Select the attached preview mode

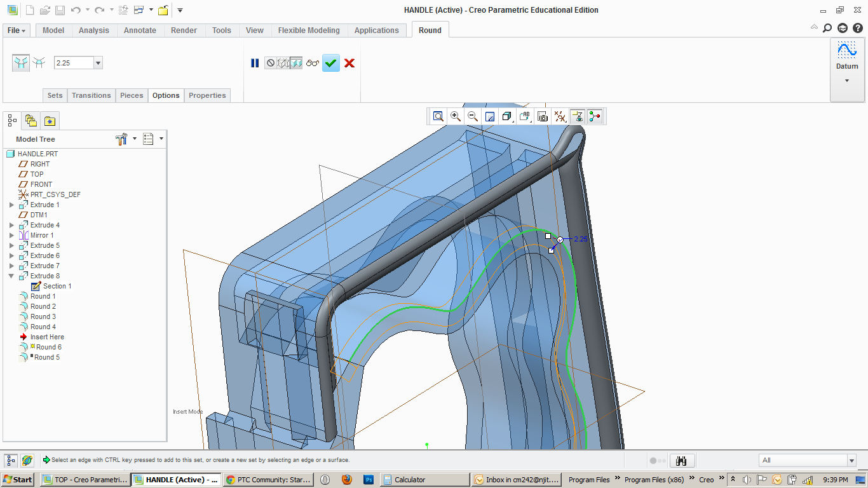coord(296,63)
